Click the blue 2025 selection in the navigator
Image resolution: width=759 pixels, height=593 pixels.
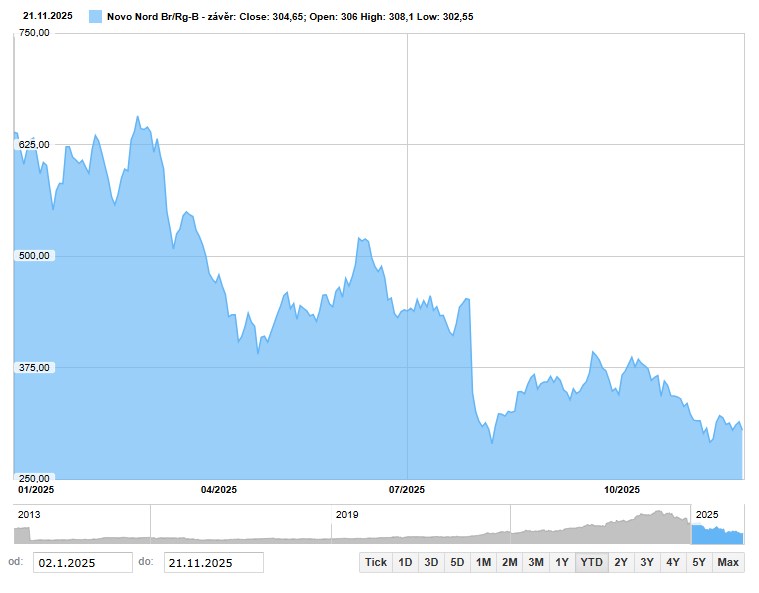pos(717,524)
